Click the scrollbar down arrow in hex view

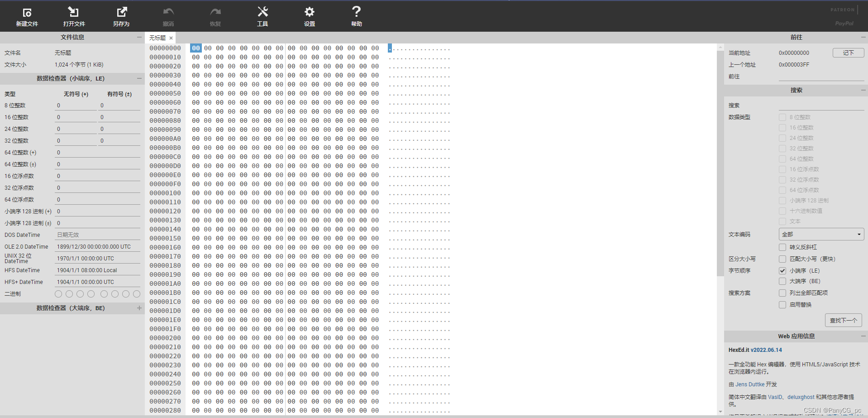tap(720, 411)
